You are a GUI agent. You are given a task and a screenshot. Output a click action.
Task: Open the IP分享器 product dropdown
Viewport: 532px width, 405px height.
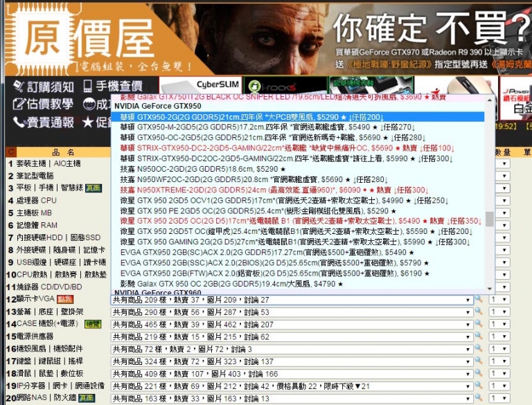pos(292,386)
